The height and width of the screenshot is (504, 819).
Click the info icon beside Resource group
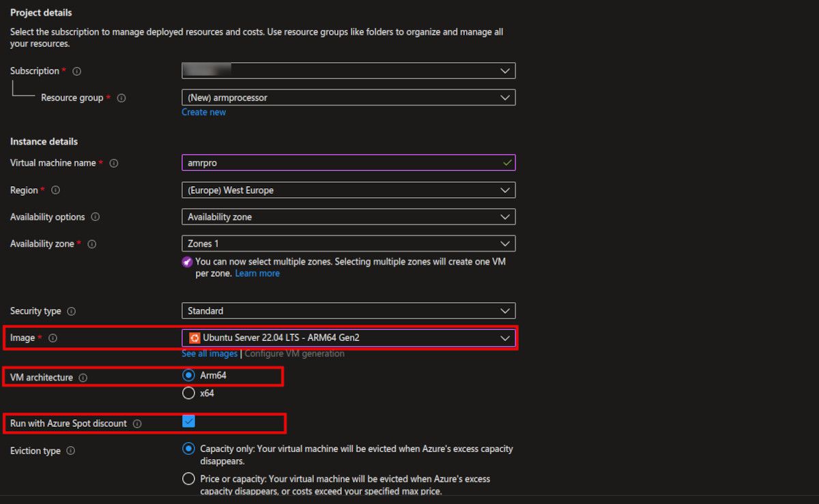tap(121, 98)
